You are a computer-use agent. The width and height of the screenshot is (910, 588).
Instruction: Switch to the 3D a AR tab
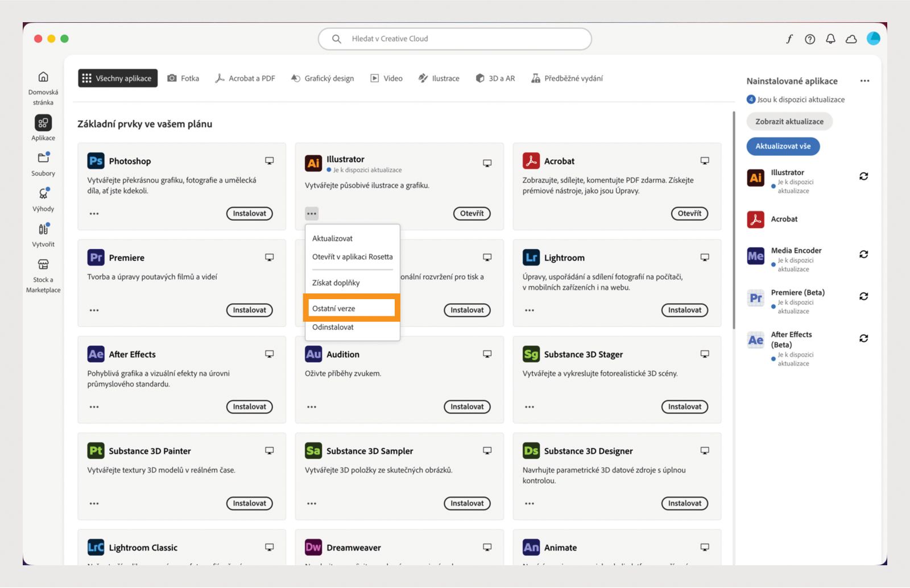[495, 78]
